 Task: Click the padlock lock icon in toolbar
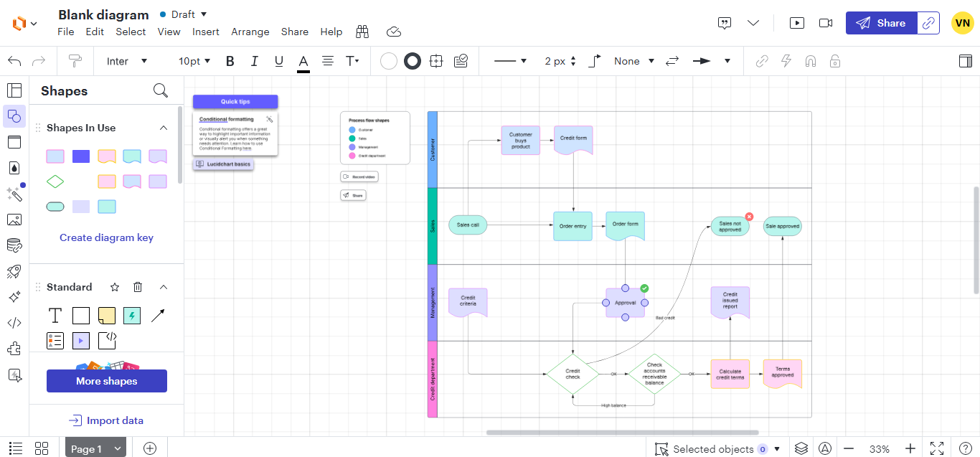(835, 61)
